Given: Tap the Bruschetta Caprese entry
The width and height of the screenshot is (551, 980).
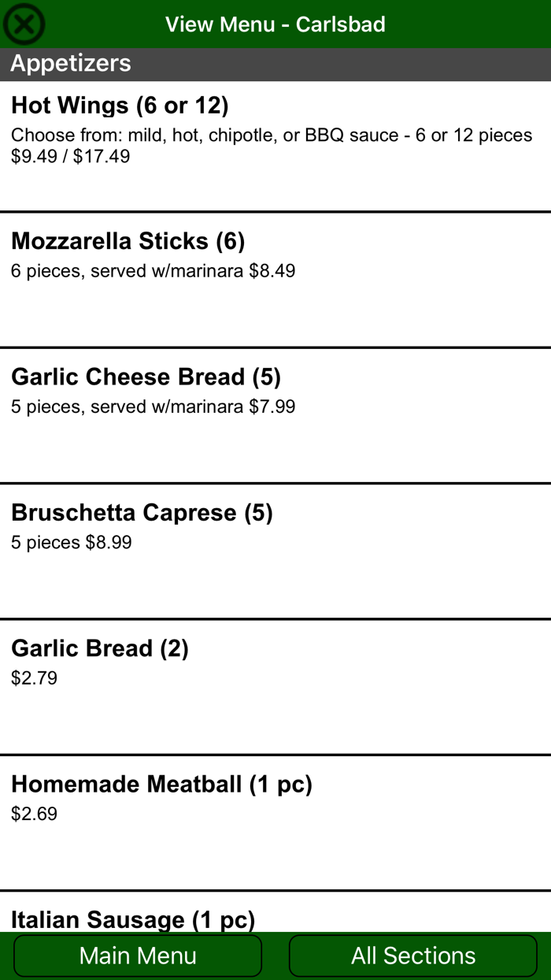Looking at the screenshot, I should pos(142,512).
